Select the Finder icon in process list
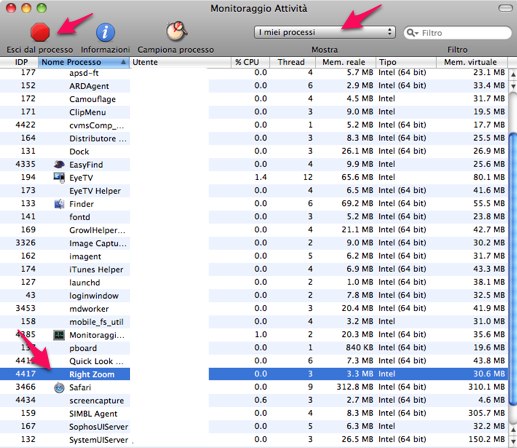The image size is (517, 448). [x=59, y=204]
